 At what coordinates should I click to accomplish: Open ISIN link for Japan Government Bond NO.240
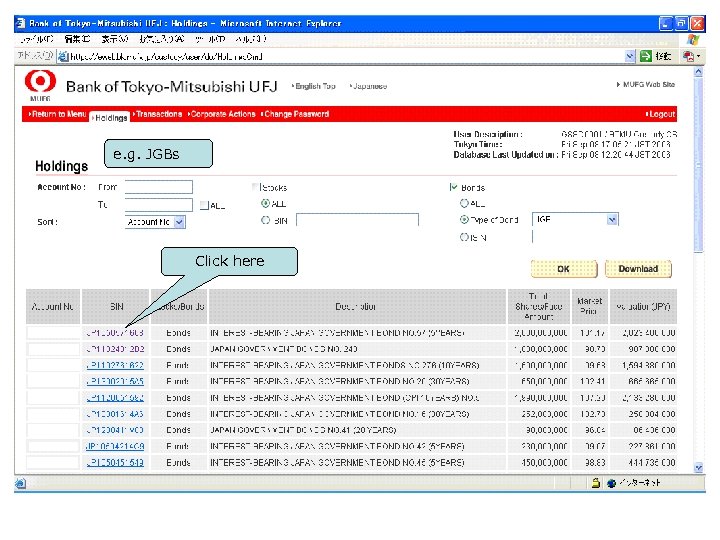point(115,349)
